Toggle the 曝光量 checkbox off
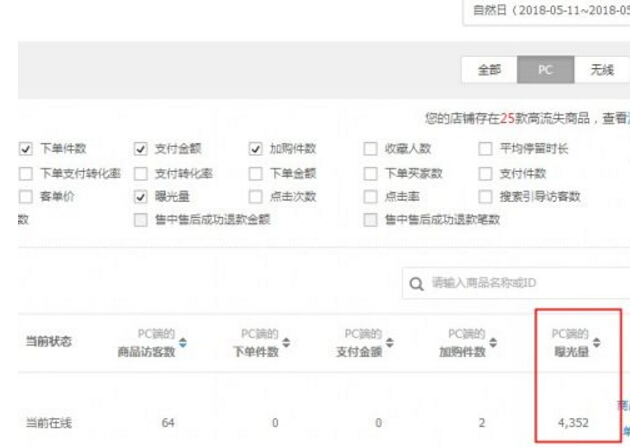Image resolution: width=630 pixels, height=447 pixels. pyautogui.click(x=140, y=197)
